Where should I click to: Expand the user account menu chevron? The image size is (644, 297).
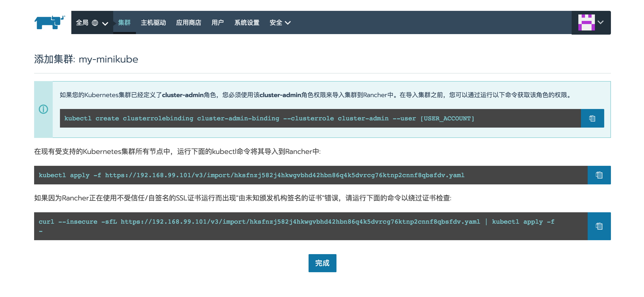pos(601,22)
